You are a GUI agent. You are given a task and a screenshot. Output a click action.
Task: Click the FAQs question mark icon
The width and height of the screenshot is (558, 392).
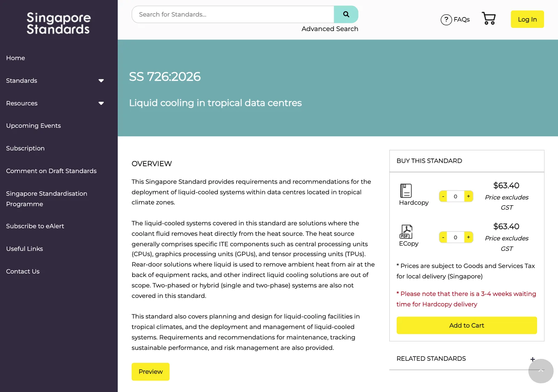pos(446,20)
